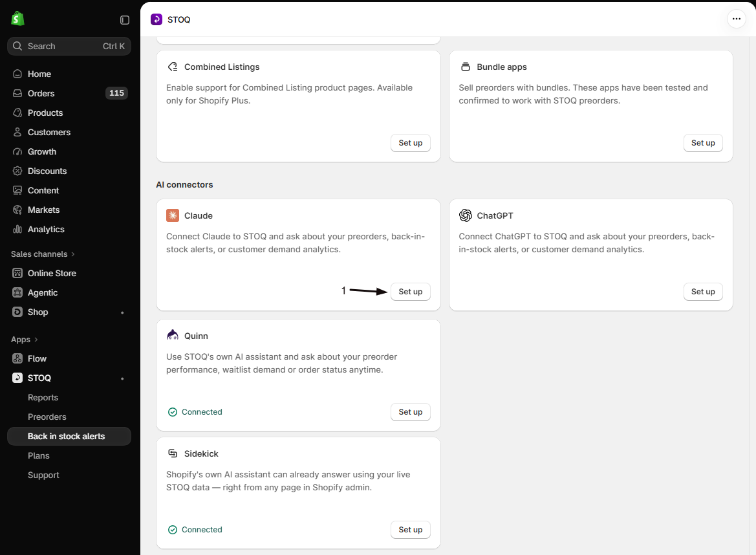
Task: Collapse the sidebar with the panel icon
Action: [x=125, y=20]
